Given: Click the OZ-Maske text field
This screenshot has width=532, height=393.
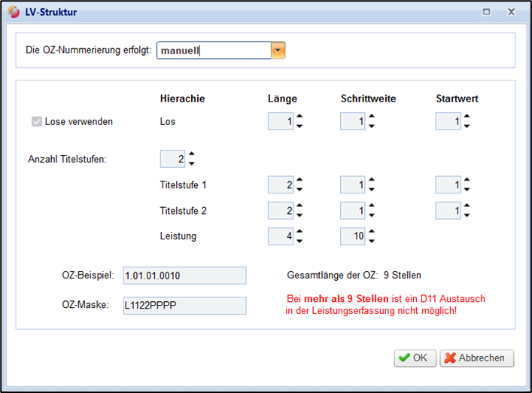Looking at the screenshot, I should 184,305.
